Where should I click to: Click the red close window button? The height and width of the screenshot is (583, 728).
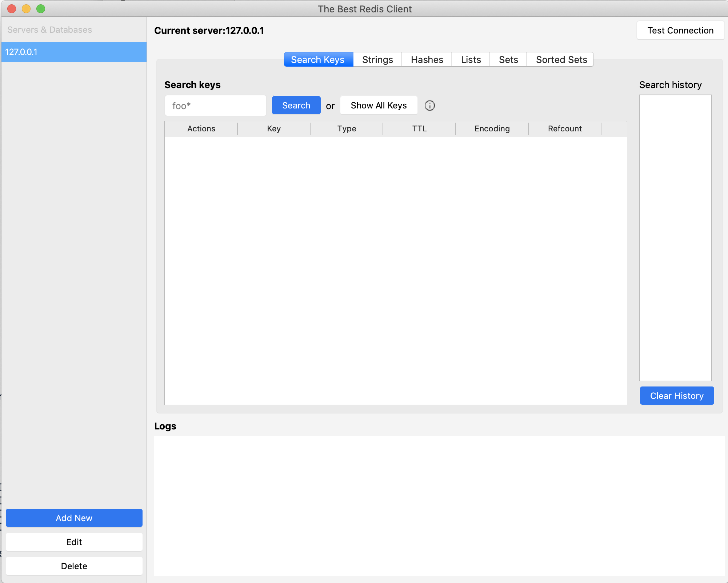click(12, 9)
